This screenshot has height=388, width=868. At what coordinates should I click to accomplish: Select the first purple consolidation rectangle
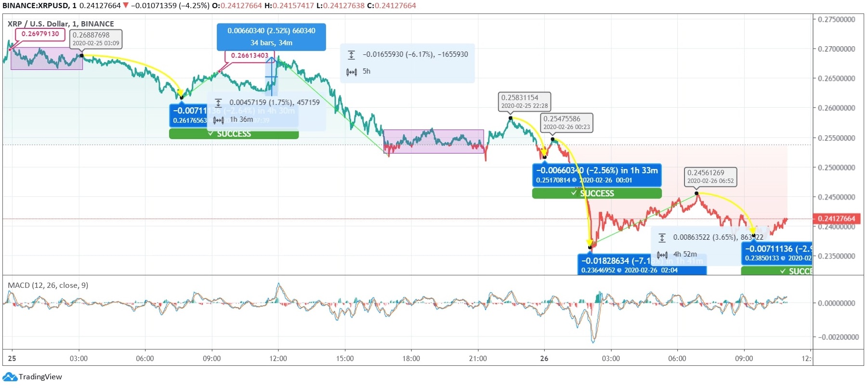tap(47, 58)
